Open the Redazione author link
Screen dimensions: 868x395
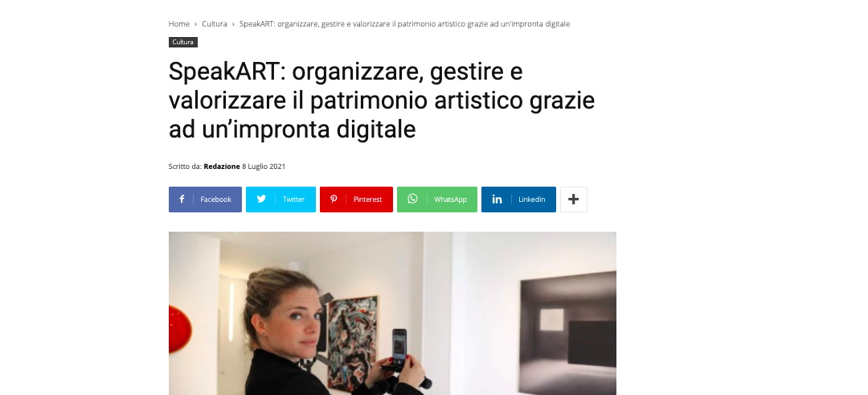coord(222,167)
